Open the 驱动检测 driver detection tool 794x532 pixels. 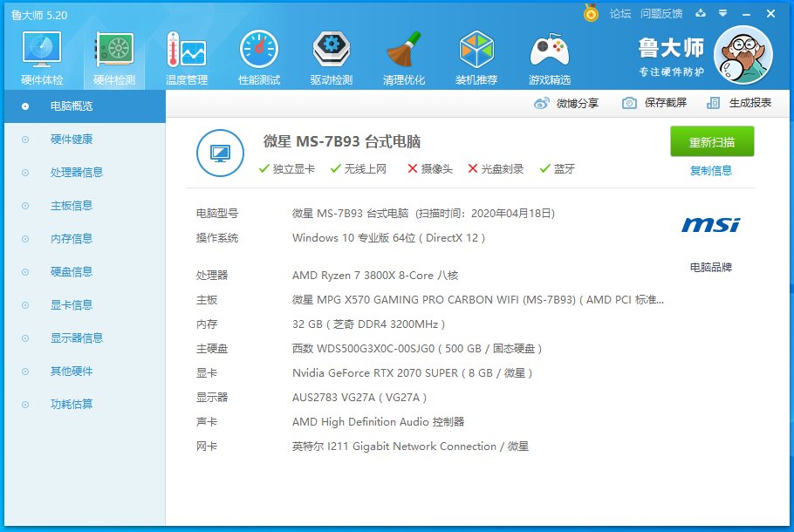click(x=331, y=57)
